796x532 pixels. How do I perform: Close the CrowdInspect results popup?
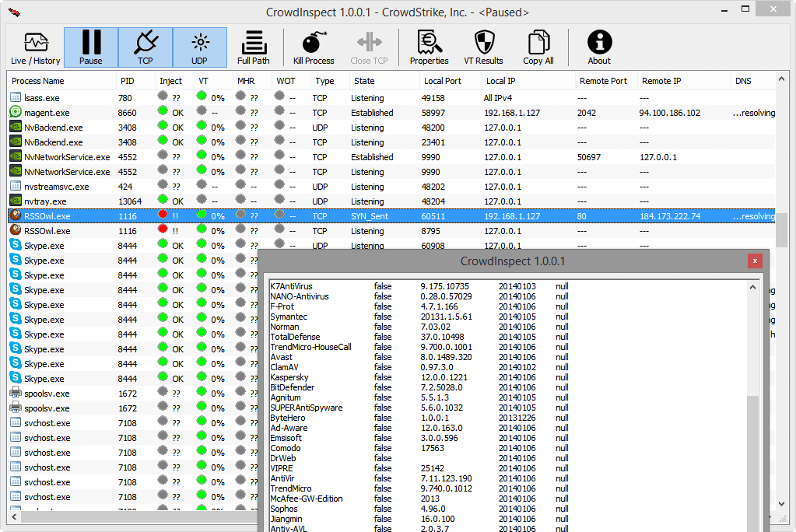[754, 261]
